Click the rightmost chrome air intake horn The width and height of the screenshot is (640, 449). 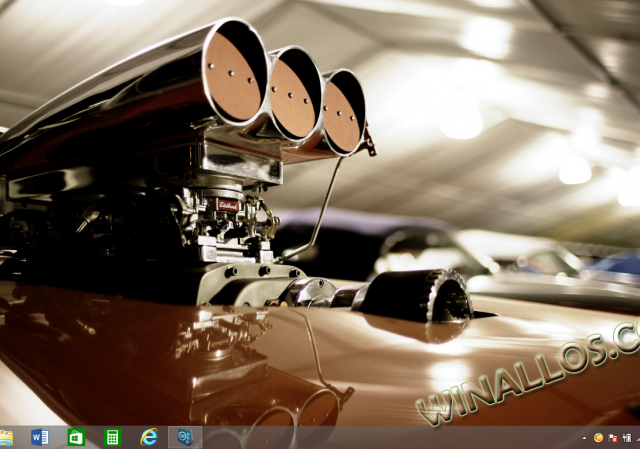(x=343, y=113)
